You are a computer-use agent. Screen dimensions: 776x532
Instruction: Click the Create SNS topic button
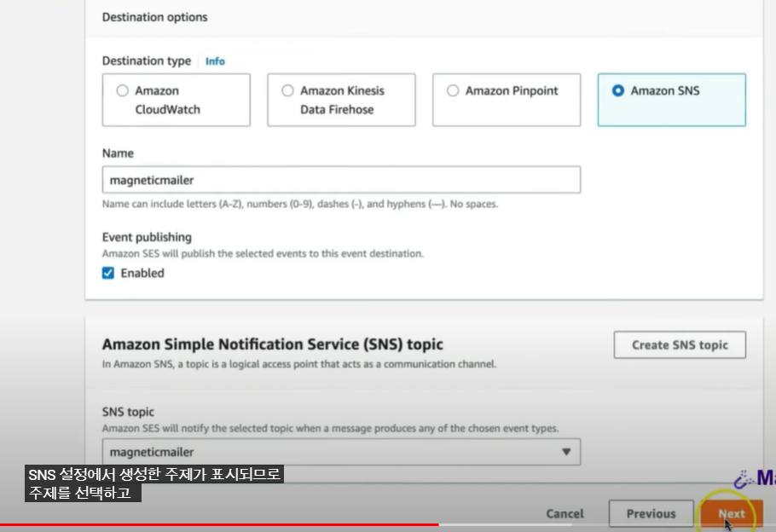tap(680, 345)
